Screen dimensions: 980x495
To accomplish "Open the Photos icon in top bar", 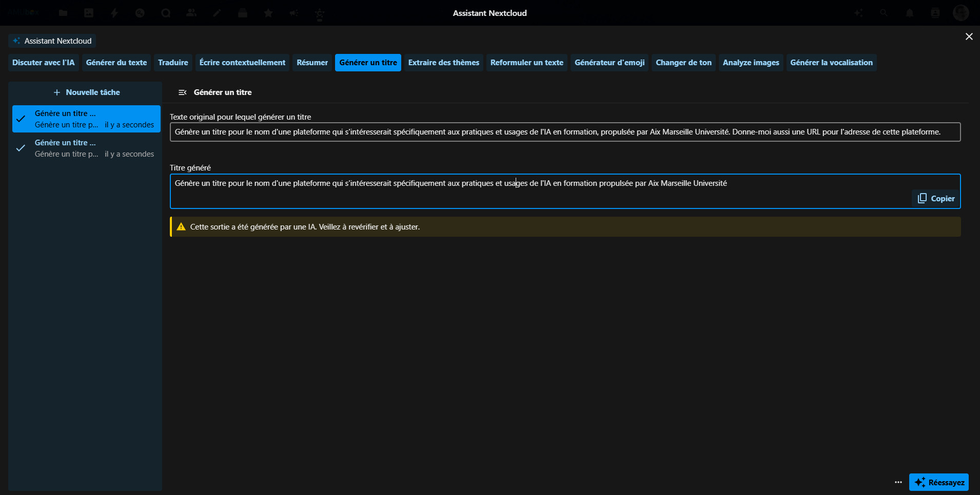I will pyautogui.click(x=89, y=13).
